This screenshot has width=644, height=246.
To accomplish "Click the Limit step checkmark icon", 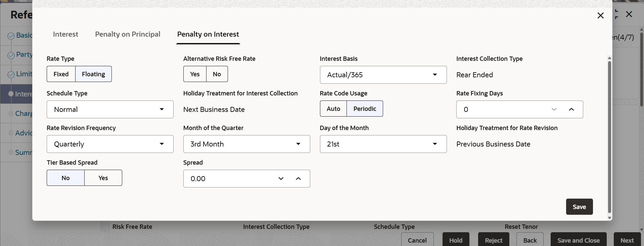I will tap(11, 75).
